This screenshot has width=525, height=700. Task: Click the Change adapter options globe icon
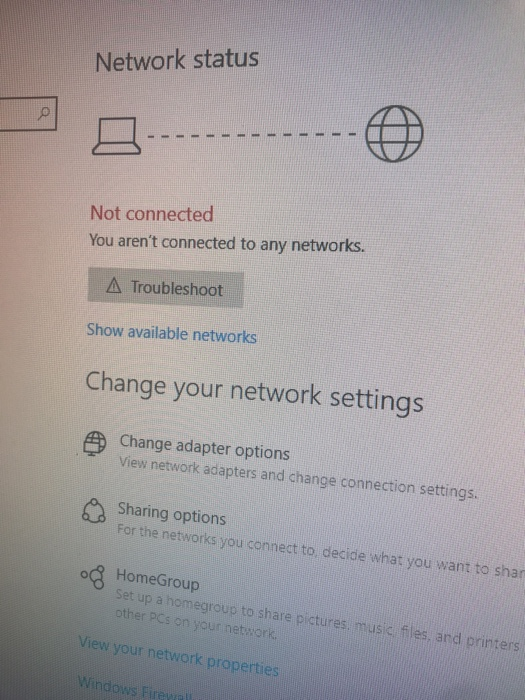point(95,443)
